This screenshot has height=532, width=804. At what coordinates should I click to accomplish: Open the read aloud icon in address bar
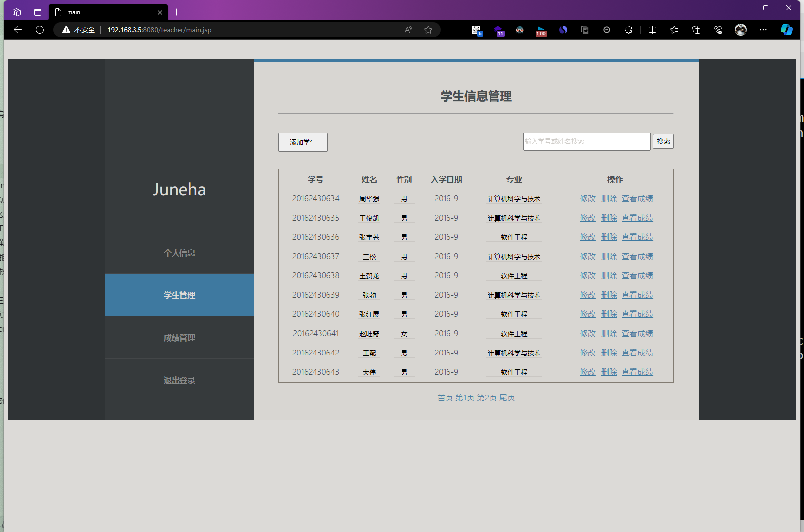(408, 30)
